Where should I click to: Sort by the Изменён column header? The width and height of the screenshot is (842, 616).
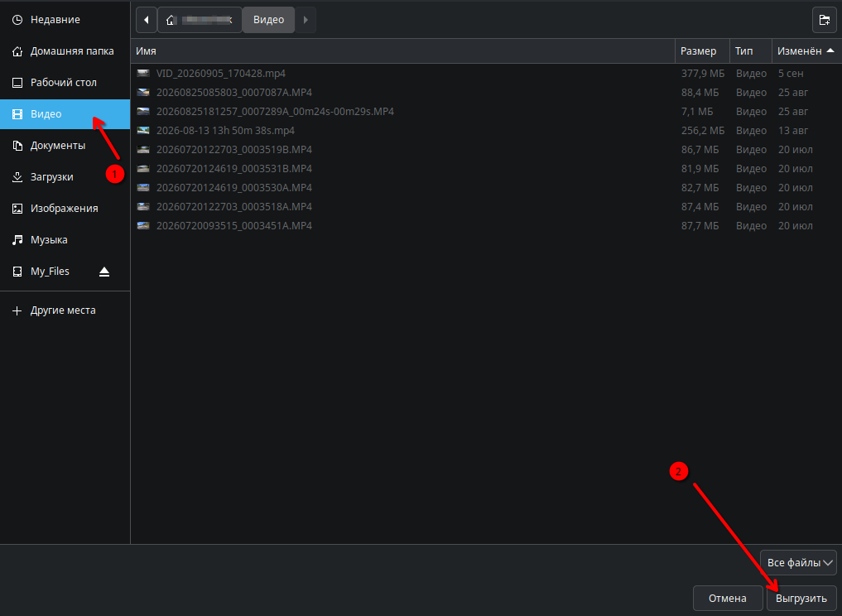[806, 51]
